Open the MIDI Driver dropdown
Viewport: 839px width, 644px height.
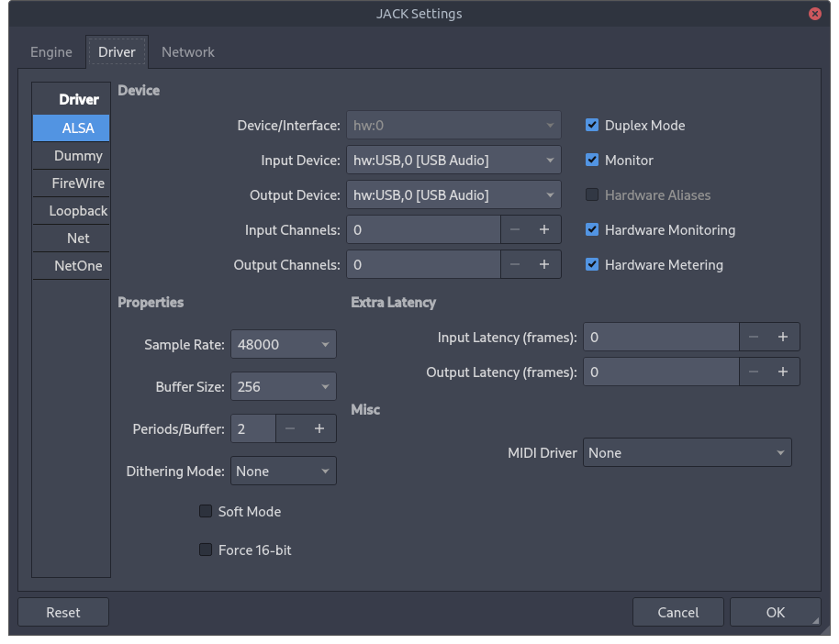(x=687, y=453)
